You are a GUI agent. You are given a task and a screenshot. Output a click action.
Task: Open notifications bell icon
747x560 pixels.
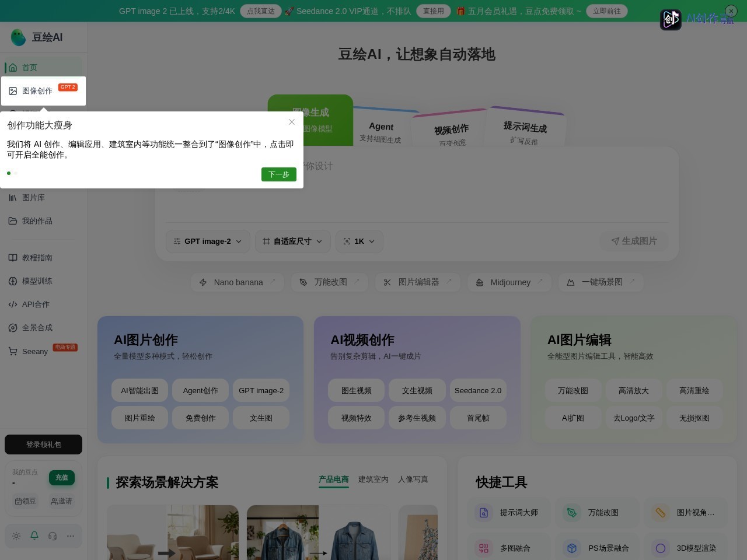pos(34,535)
